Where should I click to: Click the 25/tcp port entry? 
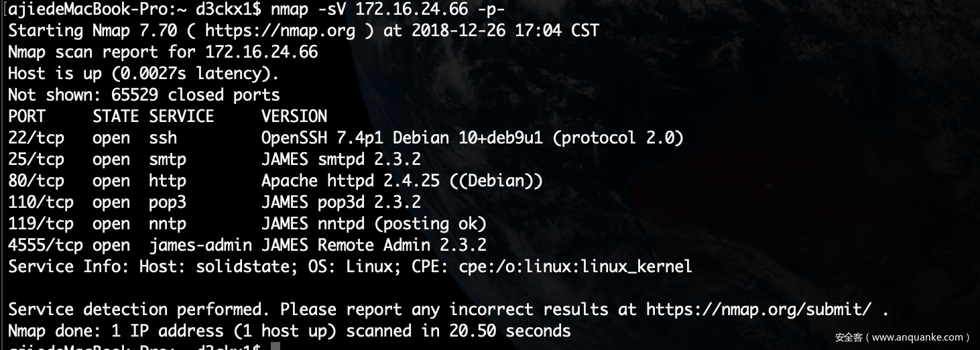tap(36, 160)
